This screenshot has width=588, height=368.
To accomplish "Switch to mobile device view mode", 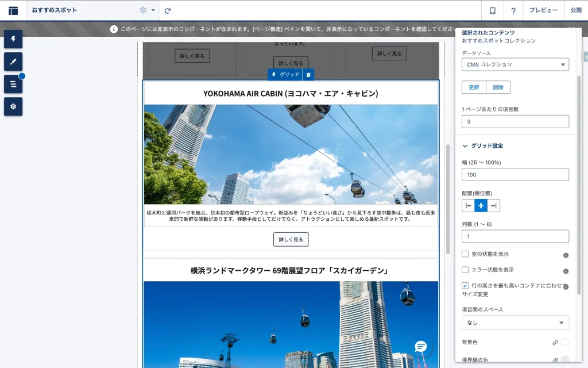I will pos(492,10).
